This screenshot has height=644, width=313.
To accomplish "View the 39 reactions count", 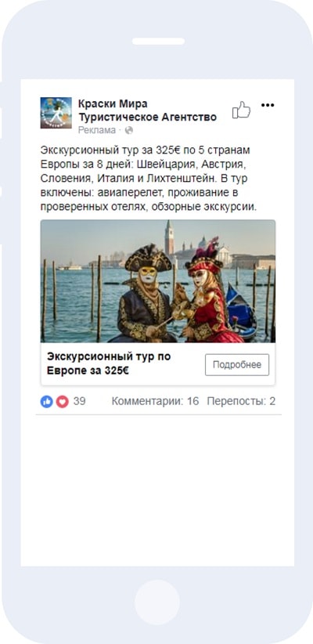I will [80, 401].
